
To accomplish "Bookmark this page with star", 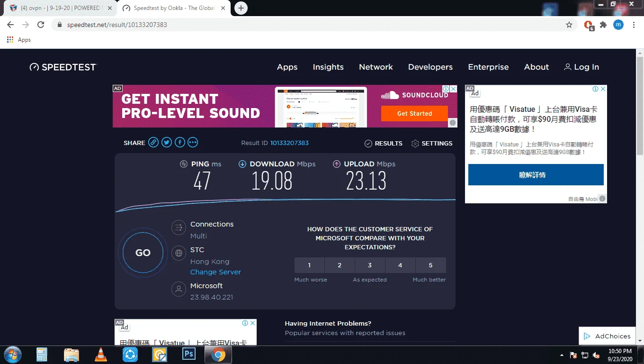I will coord(569,25).
